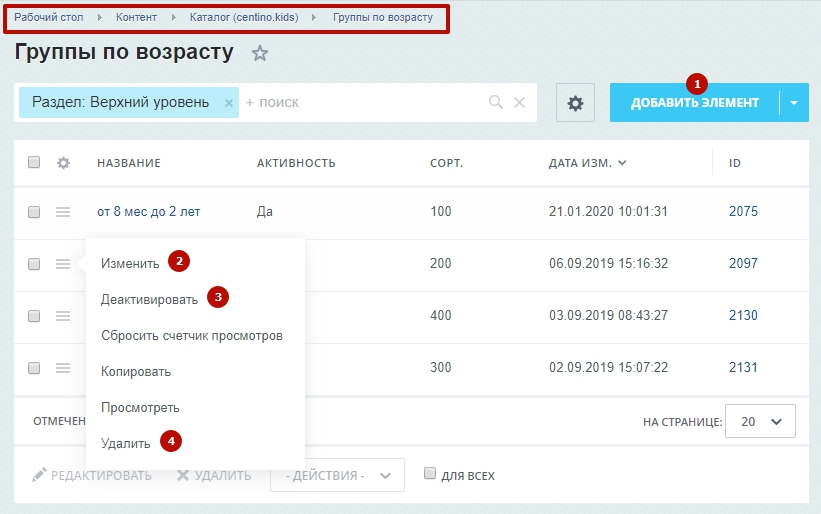Open list settings gear button

(575, 103)
